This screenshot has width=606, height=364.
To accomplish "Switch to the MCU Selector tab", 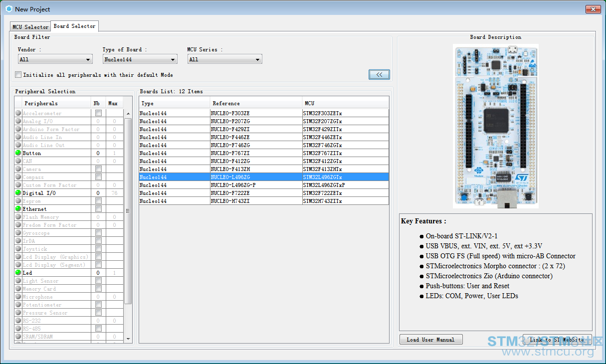I will pyautogui.click(x=30, y=27).
